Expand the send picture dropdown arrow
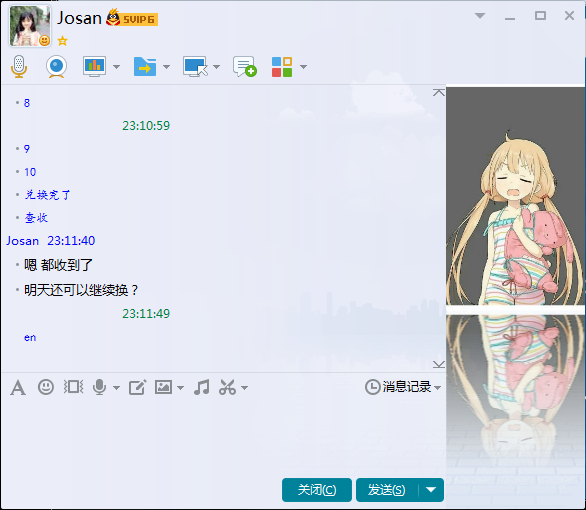This screenshot has height=510, width=586. click(x=180, y=388)
